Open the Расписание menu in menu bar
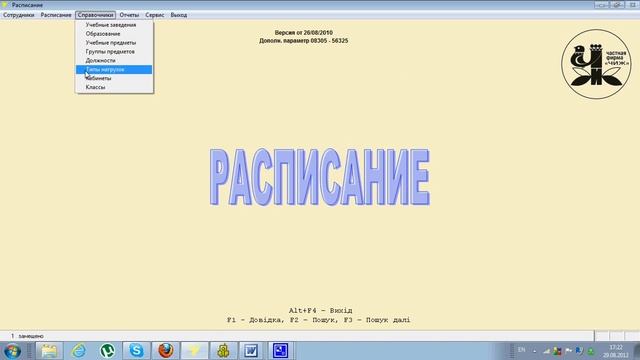The width and height of the screenshot is (640, 360). [56, 15]
